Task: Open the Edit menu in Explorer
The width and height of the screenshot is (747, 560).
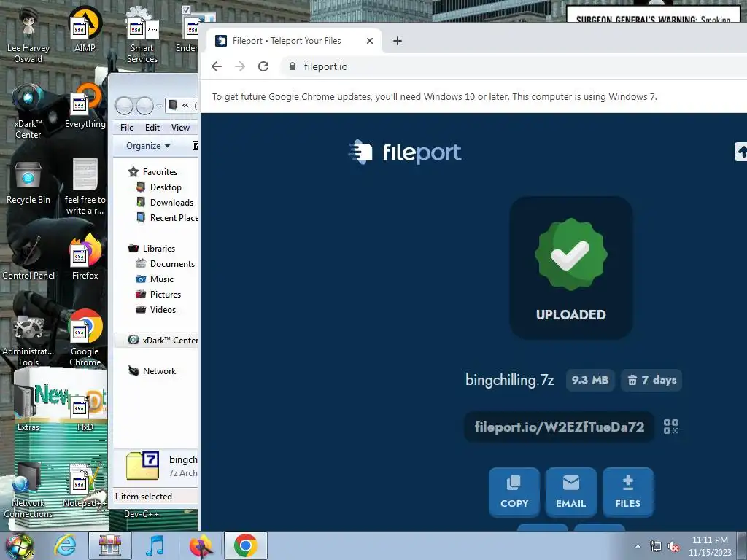Action: click(x=152, y=128)
